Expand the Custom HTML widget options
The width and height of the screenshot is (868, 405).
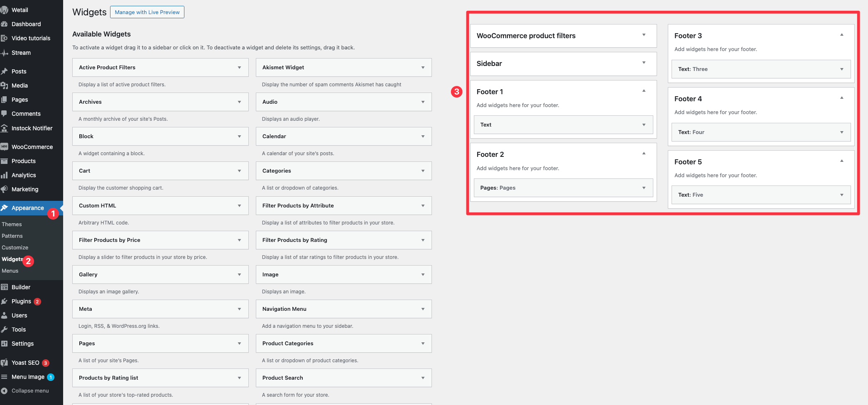(x=239, y=206)
